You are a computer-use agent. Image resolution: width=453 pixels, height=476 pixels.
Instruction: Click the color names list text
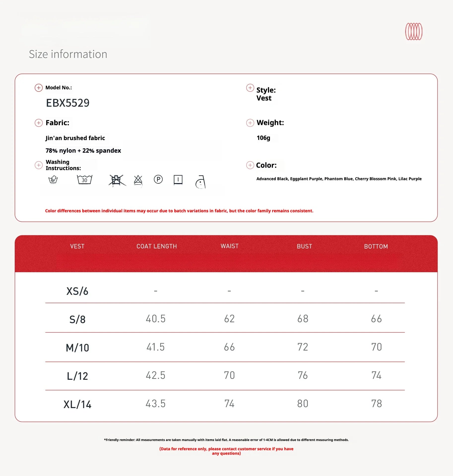[339, 179]
